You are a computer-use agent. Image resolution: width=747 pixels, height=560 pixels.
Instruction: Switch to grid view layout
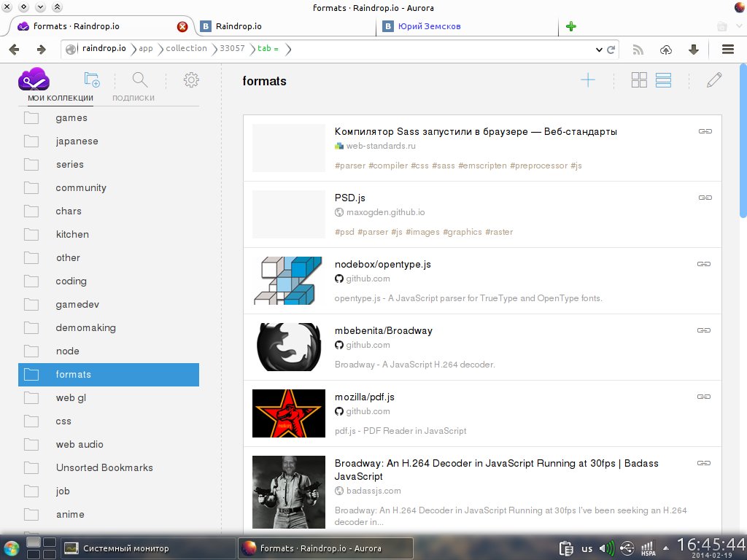click(639, 80)
